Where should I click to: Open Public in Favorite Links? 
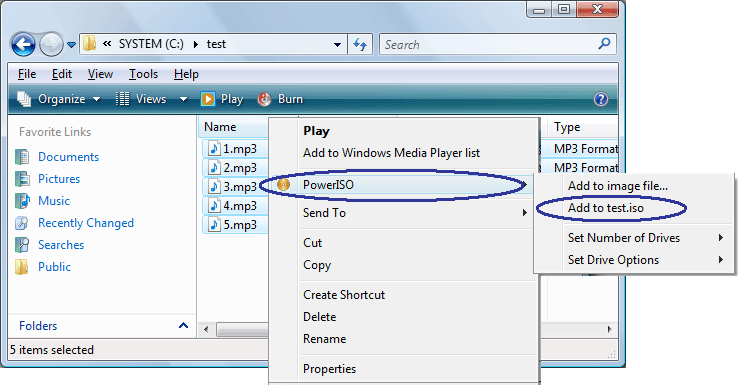click(54, 267)
